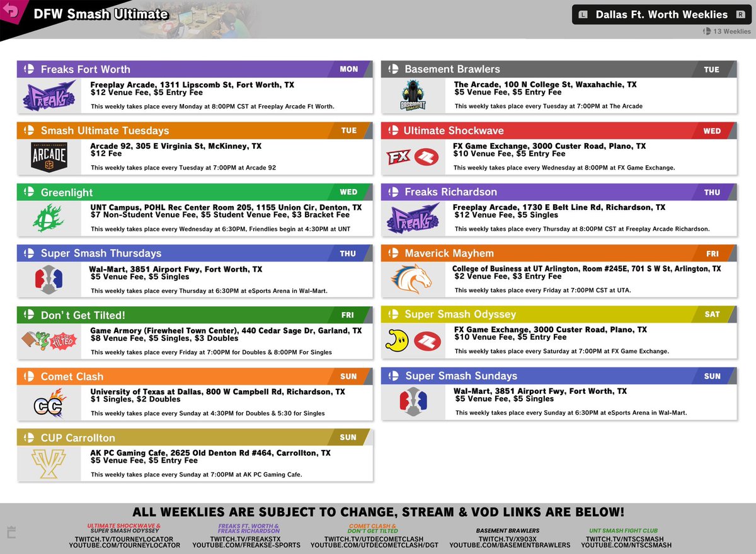Click the icon in the bottom-left corner

coord(11,531)
